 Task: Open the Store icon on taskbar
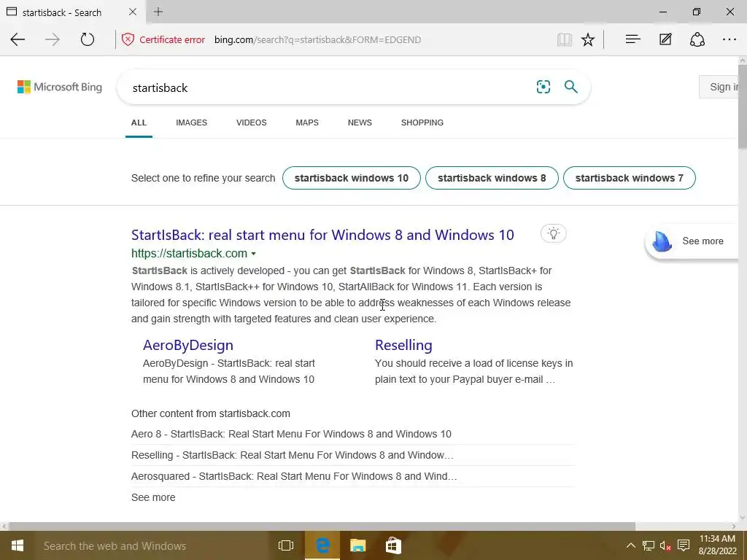pyautogui.click(x=393, y=545)
